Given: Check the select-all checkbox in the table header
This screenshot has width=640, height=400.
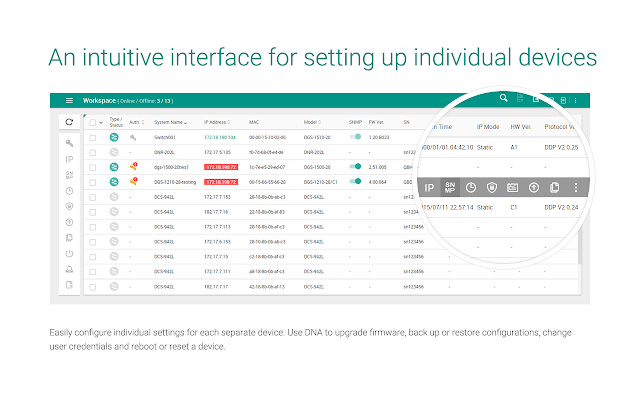Looking at the screenshot, I should (93, 122).
